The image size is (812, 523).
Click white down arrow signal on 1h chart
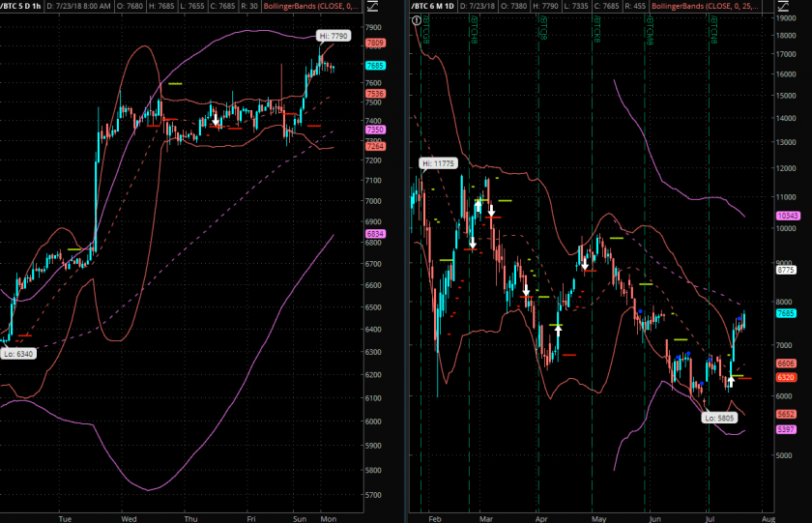click(x=216, y=122)
